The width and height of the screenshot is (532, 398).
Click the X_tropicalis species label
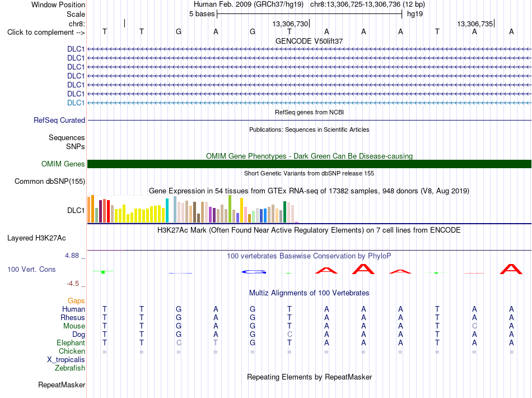66,360
